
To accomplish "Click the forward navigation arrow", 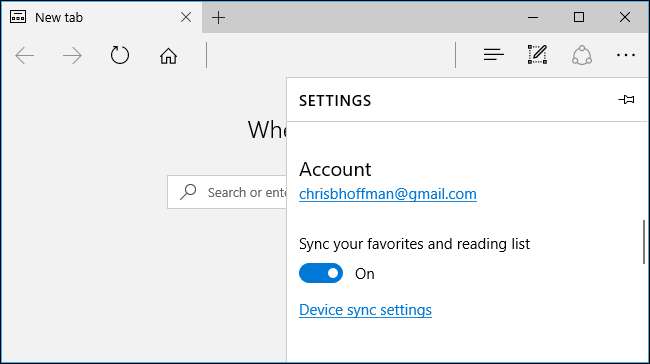I will 72,55.
